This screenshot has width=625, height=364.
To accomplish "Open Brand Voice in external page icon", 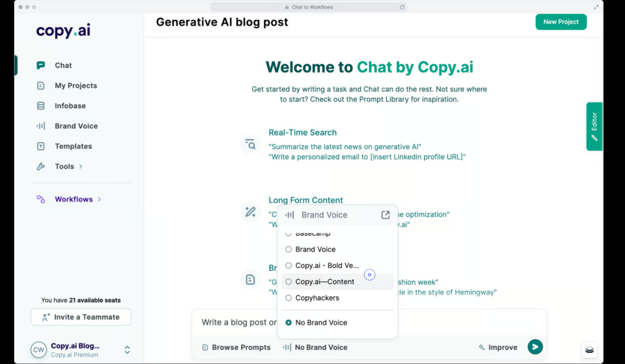I will pos(386,215).
